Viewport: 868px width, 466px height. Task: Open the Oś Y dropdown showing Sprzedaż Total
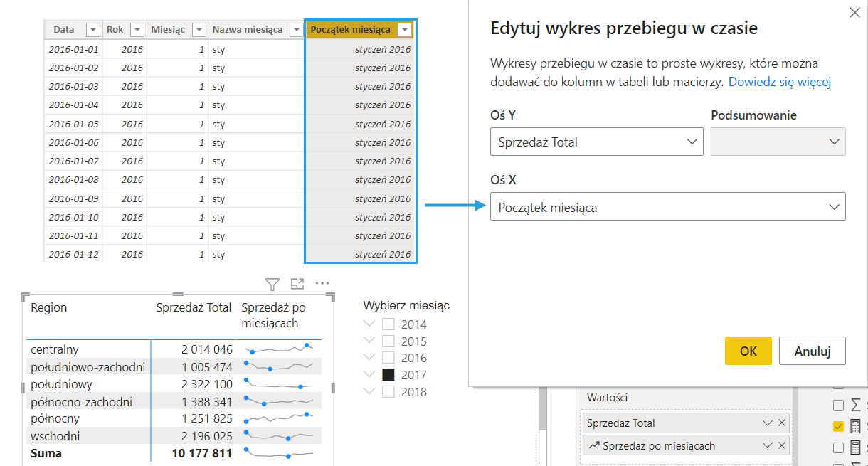596,142
